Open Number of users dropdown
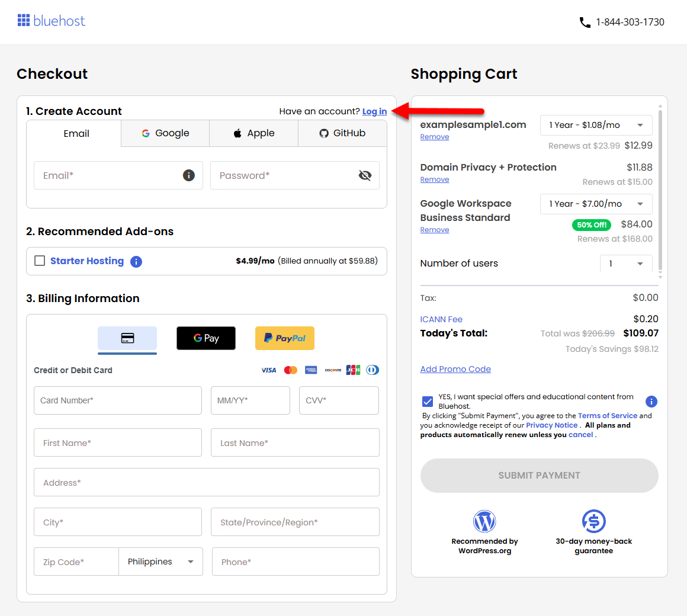Image resolution: width=687 pixels, height=616 pixels. pos(625,264)
